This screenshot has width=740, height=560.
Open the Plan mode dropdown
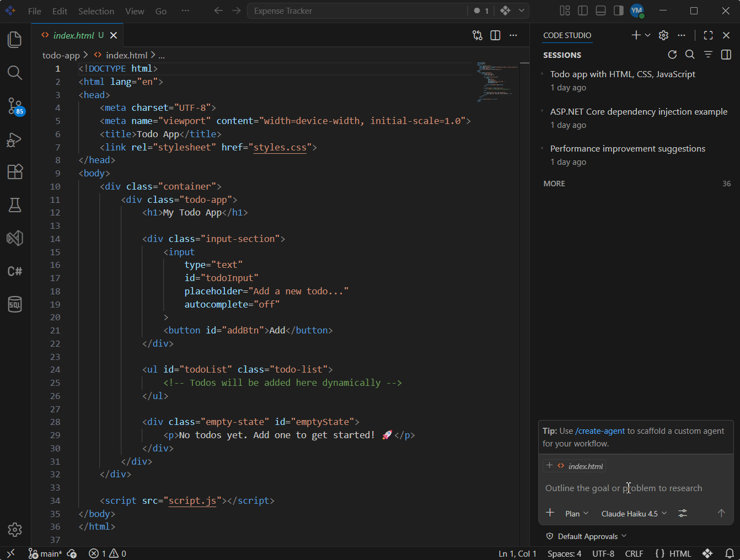(577, 514)
